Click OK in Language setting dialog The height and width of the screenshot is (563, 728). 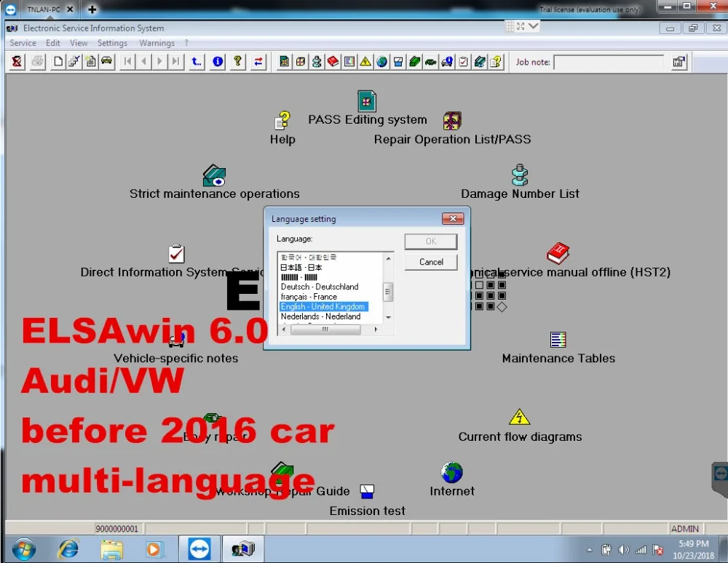point(431,241)
